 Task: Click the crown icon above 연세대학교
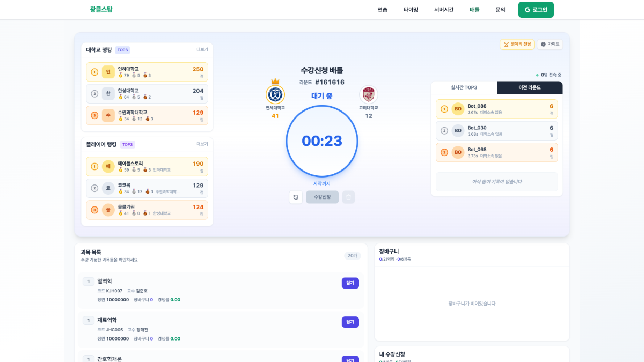tap(275, 82)
